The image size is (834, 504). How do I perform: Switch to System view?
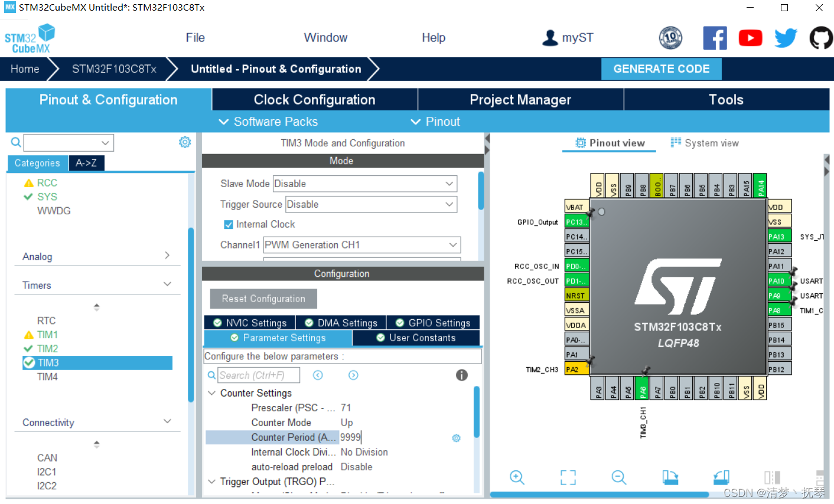705,143
